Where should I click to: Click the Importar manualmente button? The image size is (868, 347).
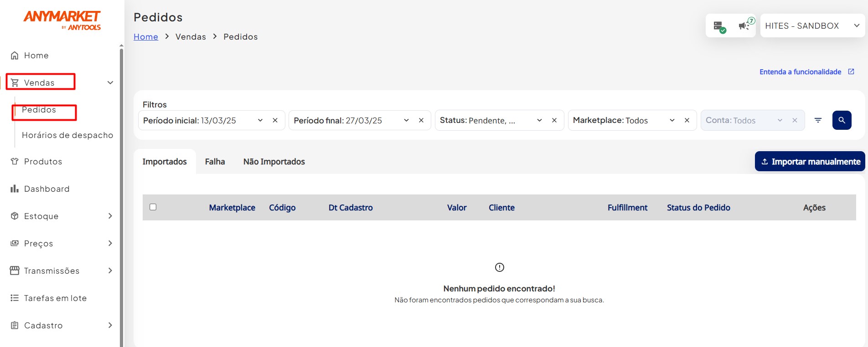pyautogui.click(x=810, y=161)
